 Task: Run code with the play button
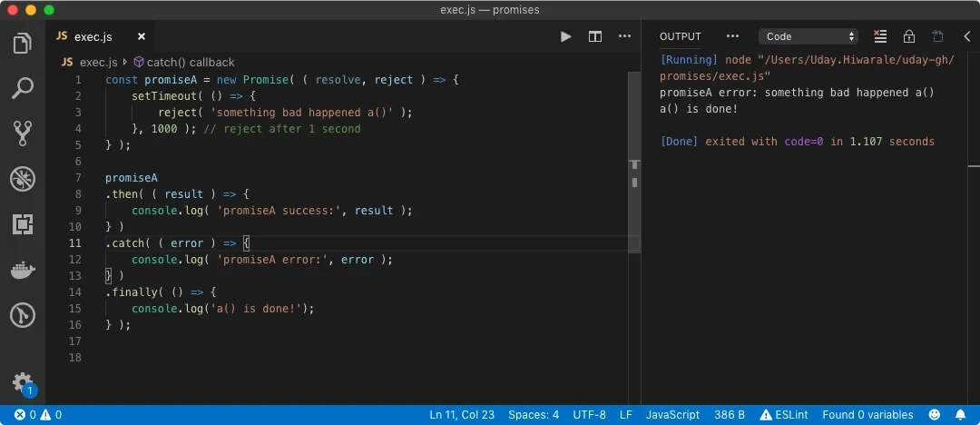pyautogui.click(x=565, y=37)
